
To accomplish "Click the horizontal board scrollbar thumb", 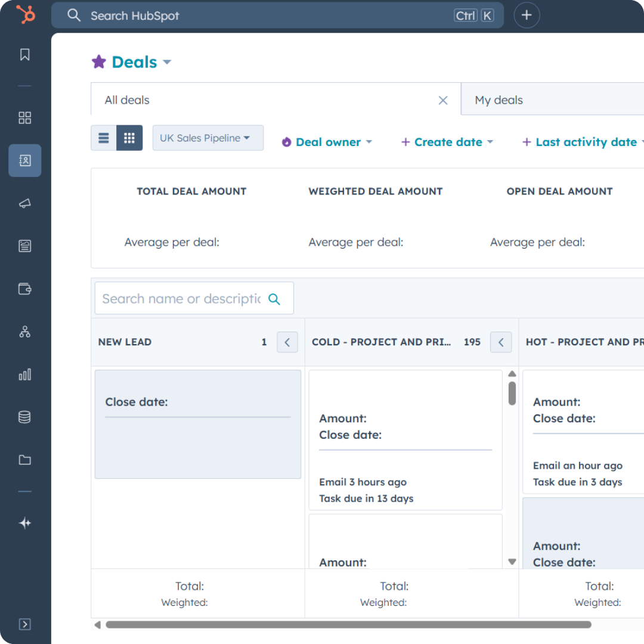I will (348, 625).
